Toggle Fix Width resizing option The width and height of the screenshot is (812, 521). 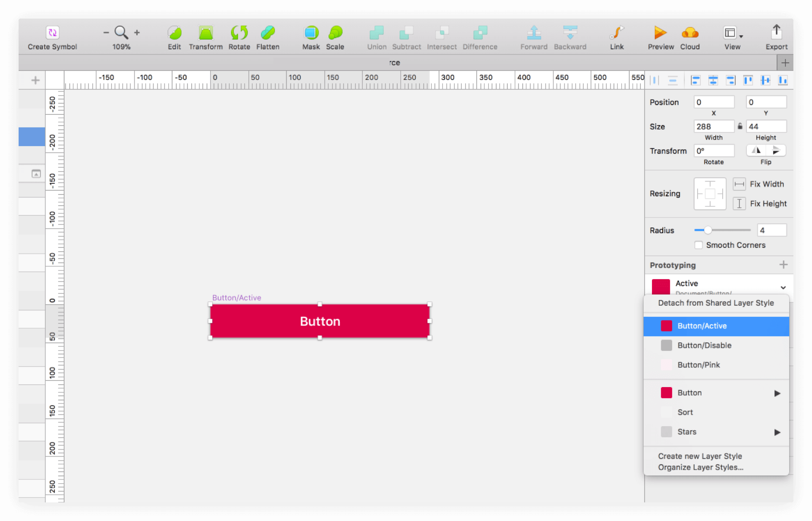(x=739, y=184)
